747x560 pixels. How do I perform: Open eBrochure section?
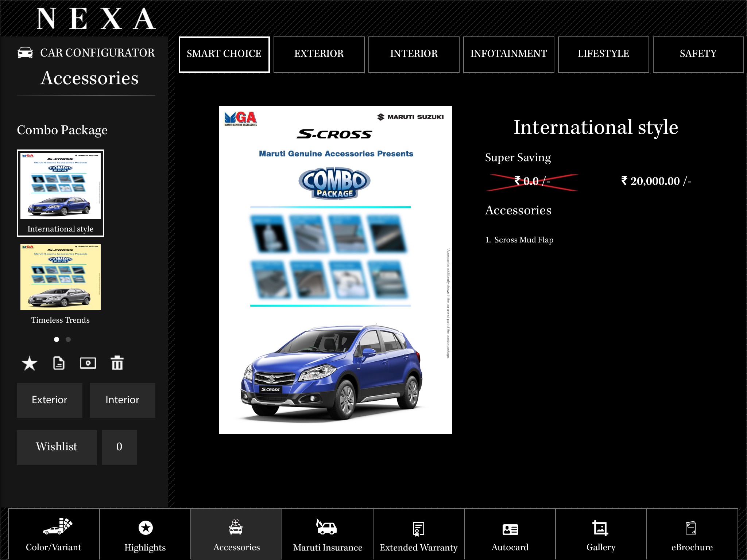pyautogui.click(x=692, y=534)
